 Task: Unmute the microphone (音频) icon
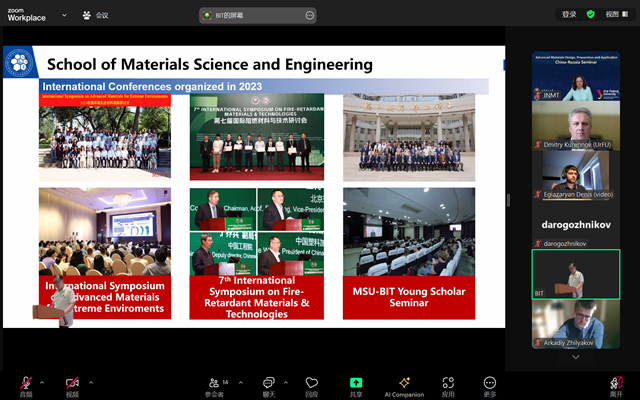coord(22,382)
